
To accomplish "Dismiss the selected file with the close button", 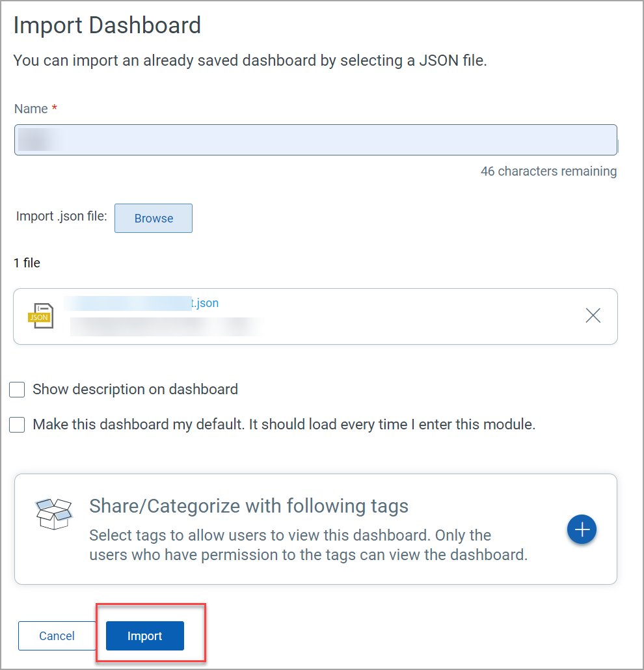I will pyautogui.click(x=593, y=315).
